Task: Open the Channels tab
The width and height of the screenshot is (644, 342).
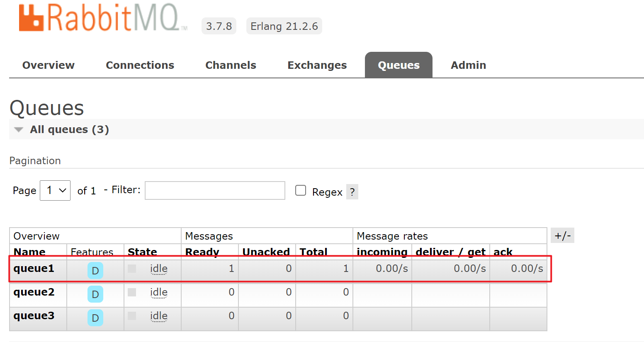Action: pyautogui.click(x=231, y=65)
